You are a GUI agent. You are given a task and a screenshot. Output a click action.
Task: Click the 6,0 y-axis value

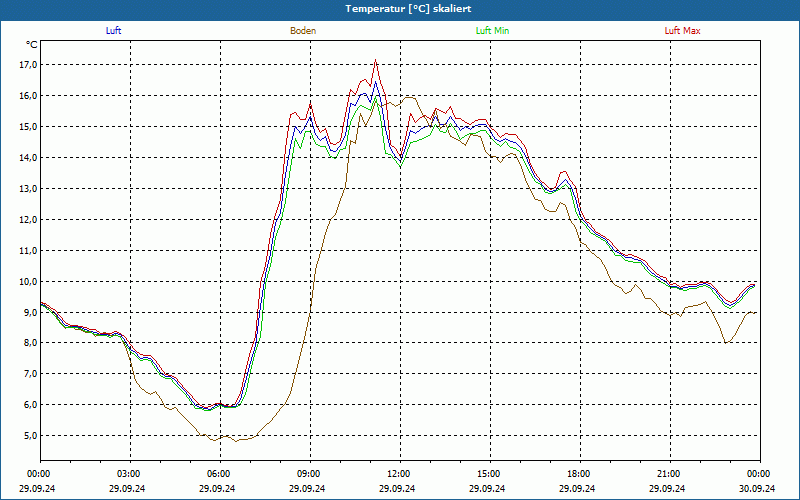coord(30,405)
